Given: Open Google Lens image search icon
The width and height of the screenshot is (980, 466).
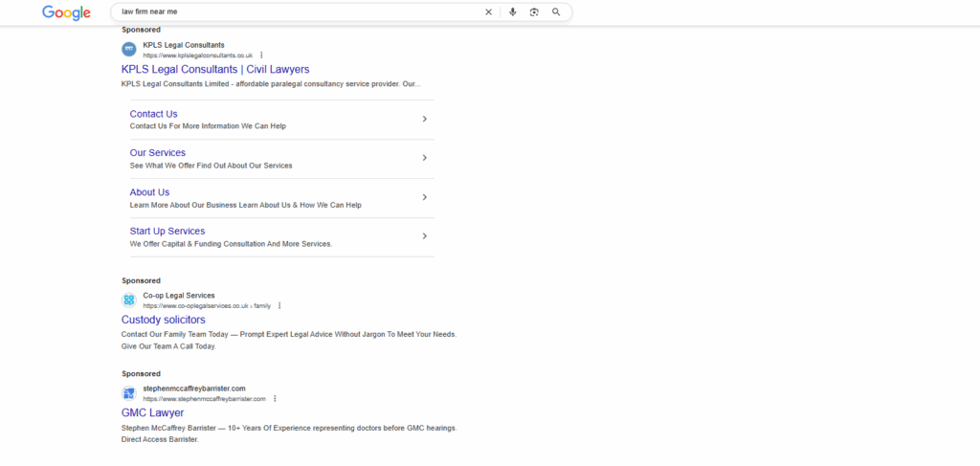Looking at the screenshot, I should [534, 11].
